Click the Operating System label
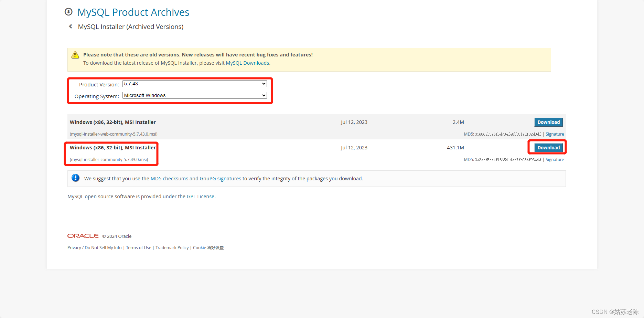 pos(97,96)
